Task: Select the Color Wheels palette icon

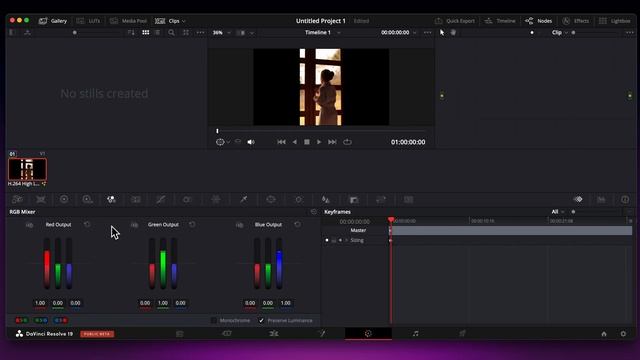Action: tap(64, 199)
